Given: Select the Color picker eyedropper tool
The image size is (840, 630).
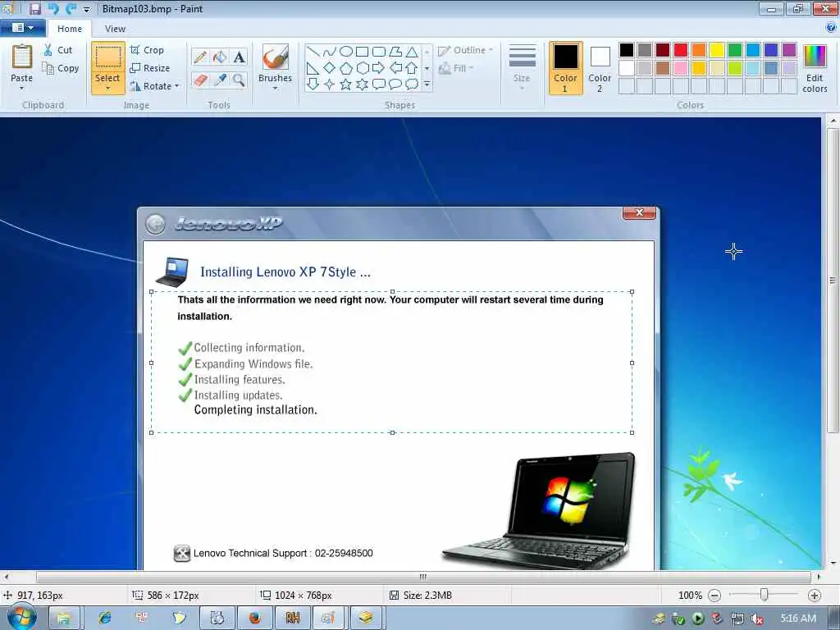Looking at the screenshot, I should (220, 80).
